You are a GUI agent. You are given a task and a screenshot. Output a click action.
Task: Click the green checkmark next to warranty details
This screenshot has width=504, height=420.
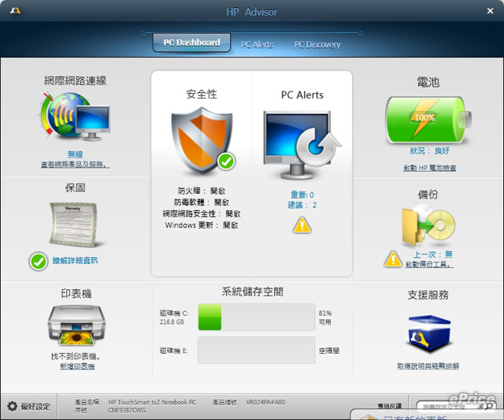point(39,261)
